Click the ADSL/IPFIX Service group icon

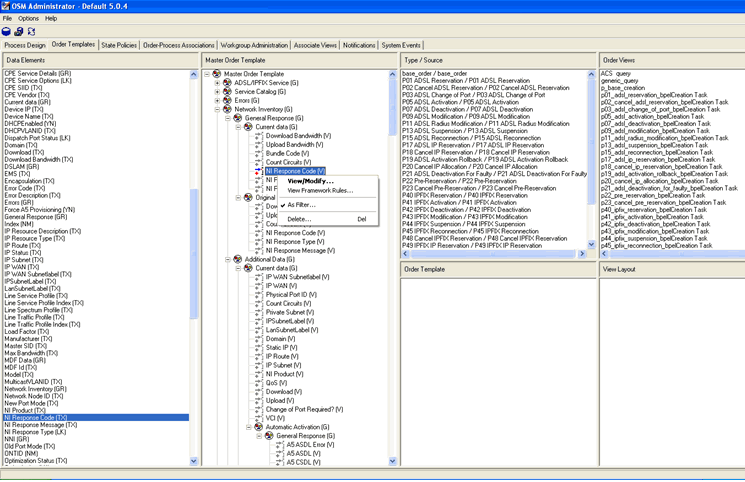tap(227, 83)
